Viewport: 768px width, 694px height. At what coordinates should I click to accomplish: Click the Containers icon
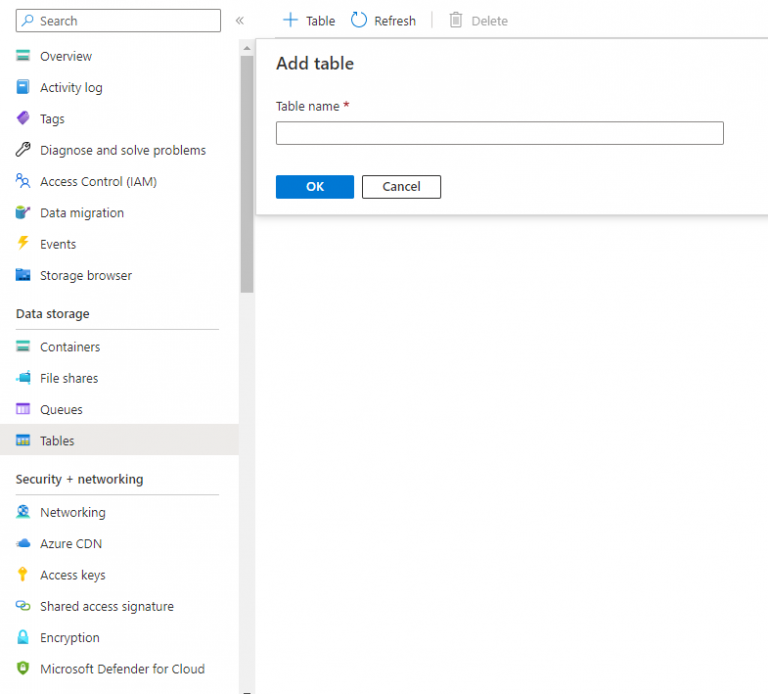click(x=23, y=346)
